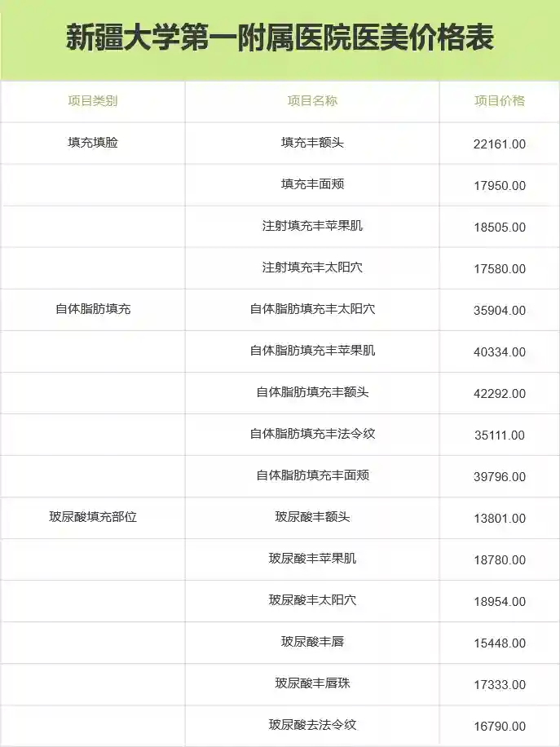
Task: Select the price 40334.00
Action: coord(500,352)
